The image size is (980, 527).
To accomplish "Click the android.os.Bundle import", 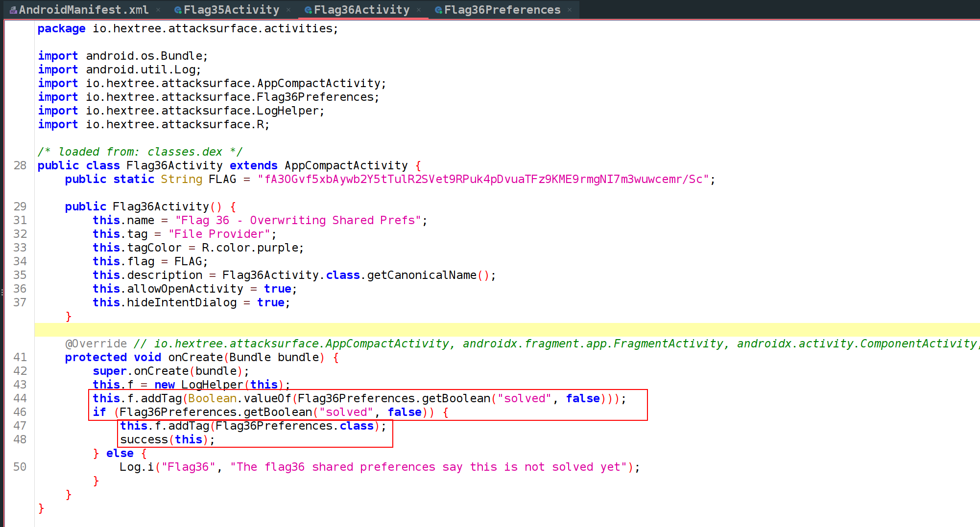I will pos(144,56).
